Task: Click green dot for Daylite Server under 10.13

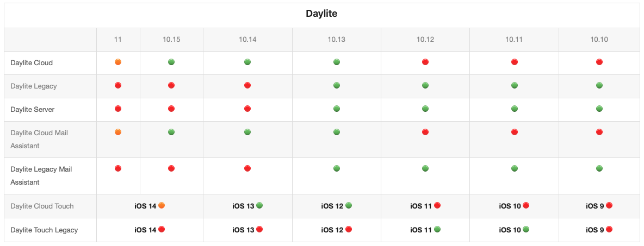Action: (337, 109)
